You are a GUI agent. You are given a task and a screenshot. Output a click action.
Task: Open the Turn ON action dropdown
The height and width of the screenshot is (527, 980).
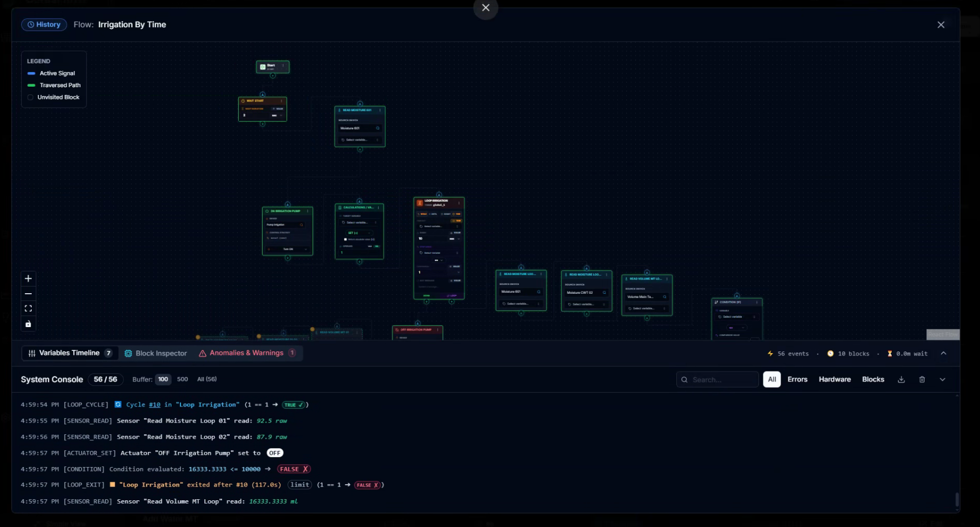coord(288,249)
